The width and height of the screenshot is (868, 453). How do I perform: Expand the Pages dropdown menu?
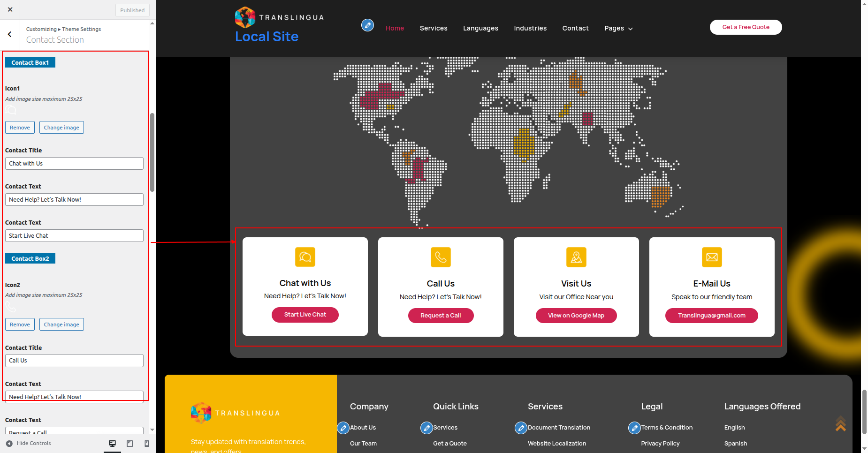618,29
